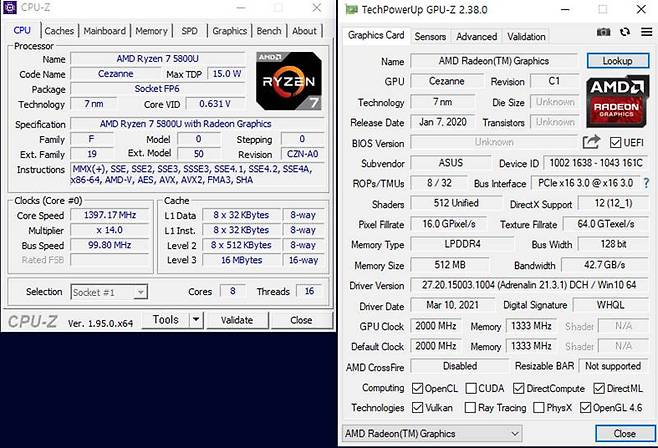The width and height of the screenshot is (658, 448).
Task: Switch to the Graphics tab in CPU-Z
Action: (230, 31)
